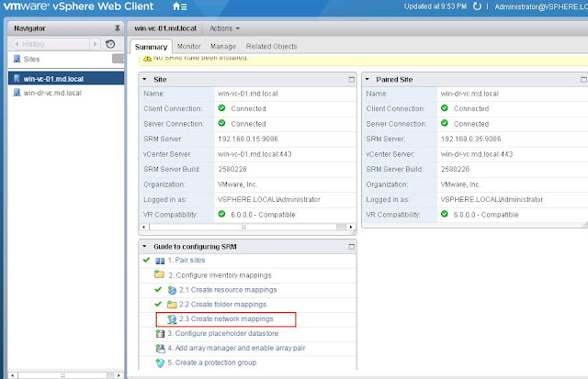
Task: Select Site SRM Server 192.168.0.15:9086
Action: (x=248, y=139)
